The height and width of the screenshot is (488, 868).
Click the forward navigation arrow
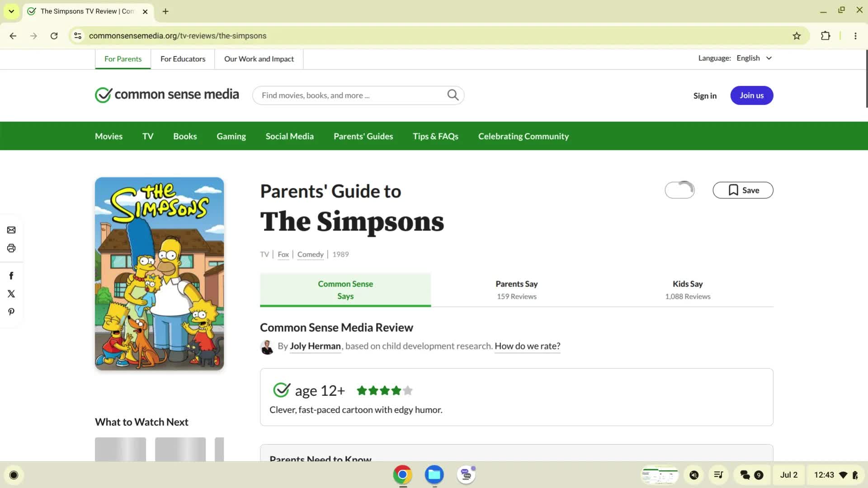[33, 36]
